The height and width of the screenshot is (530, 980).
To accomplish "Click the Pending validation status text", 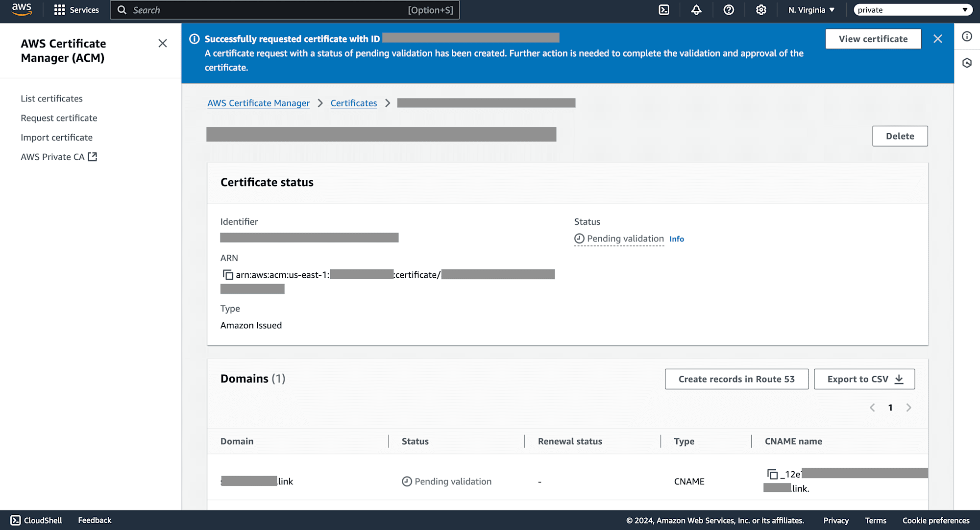I will click(x=625, y=239).
